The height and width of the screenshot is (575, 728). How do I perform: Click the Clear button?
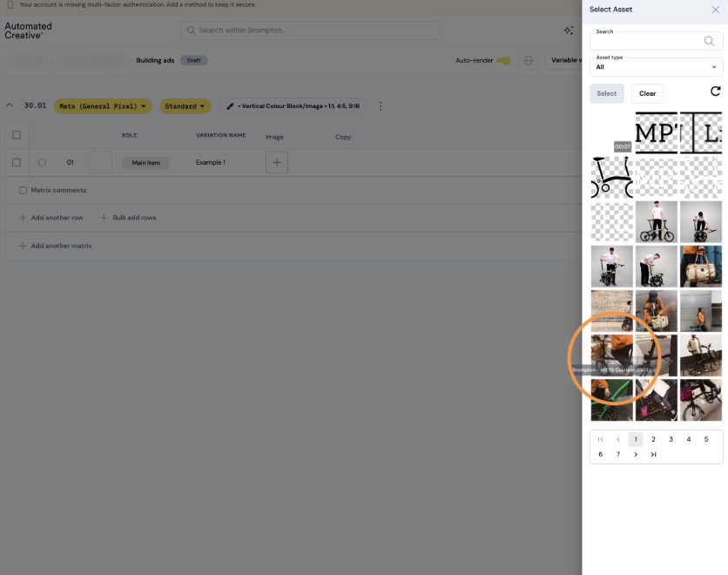pos(647,93)
